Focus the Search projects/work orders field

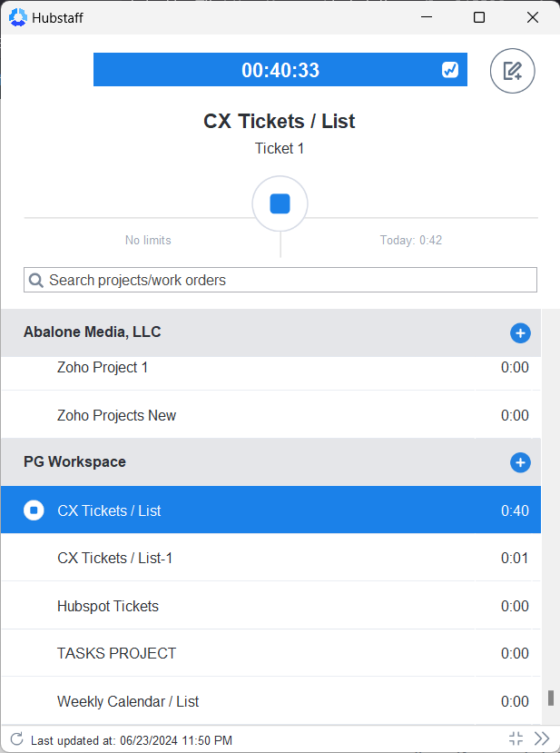click(280, 280)
